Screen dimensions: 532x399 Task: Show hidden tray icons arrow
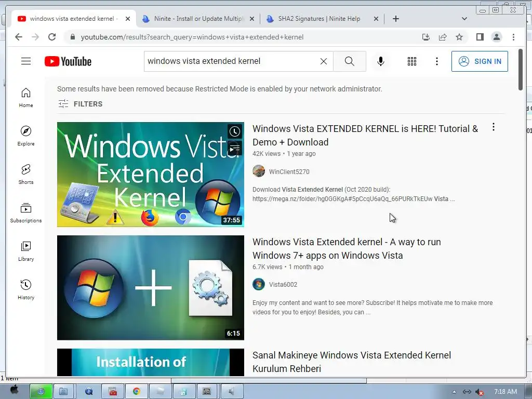(x=454, y=392)
